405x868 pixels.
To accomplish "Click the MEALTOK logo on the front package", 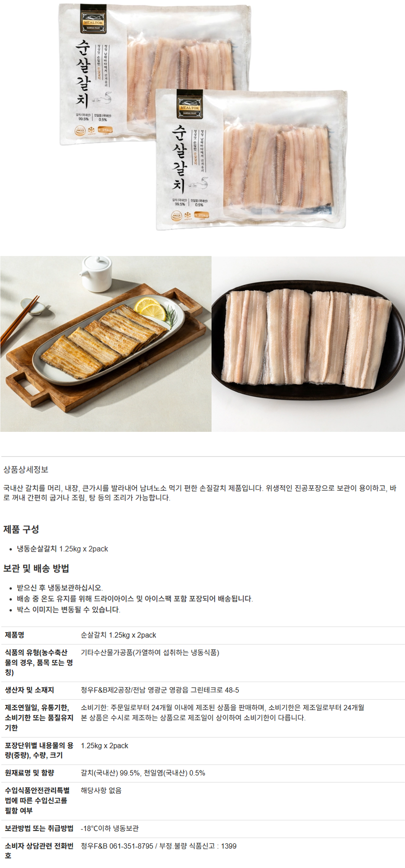I will (190, 104).
